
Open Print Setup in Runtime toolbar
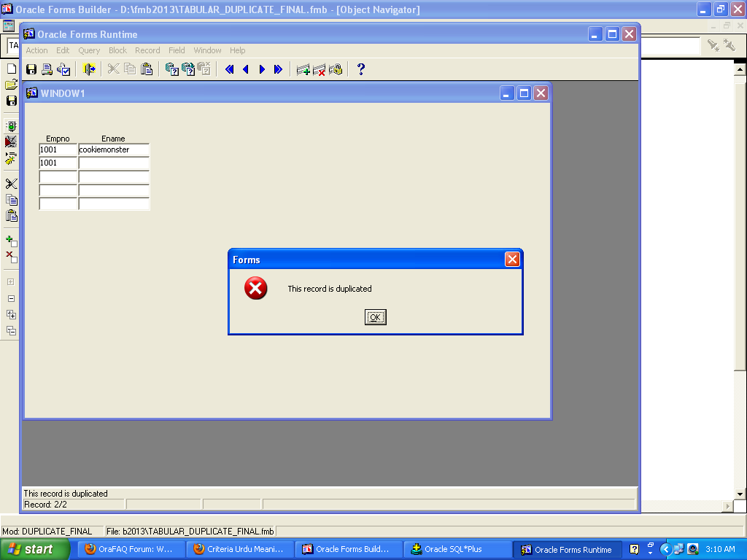[63, 69]
